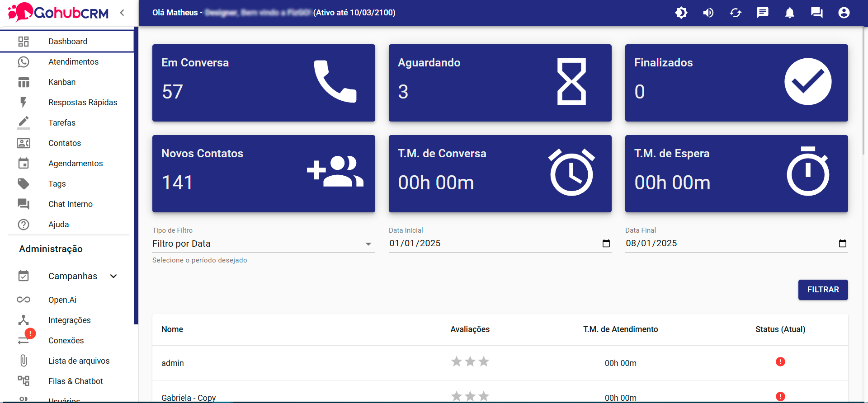Toggle the notification sound speaker icon
This screenshot has width=868, height=403.
coord(708,13)
